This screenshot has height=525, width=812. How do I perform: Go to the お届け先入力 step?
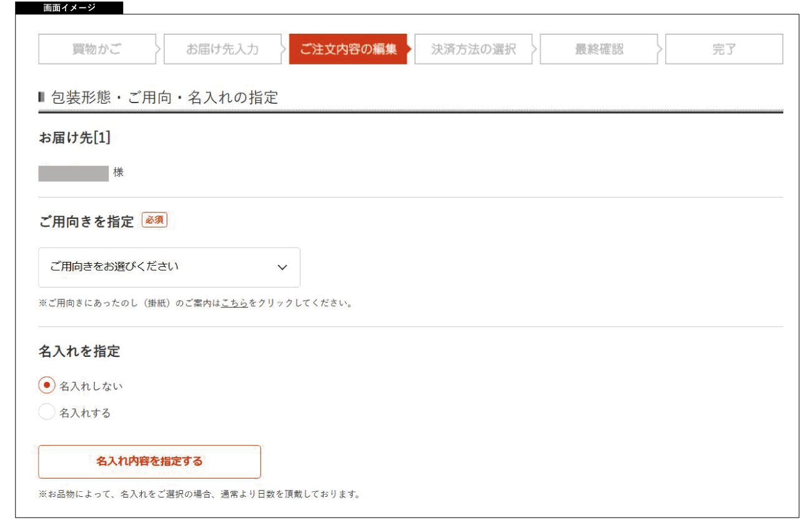[222, 49]
